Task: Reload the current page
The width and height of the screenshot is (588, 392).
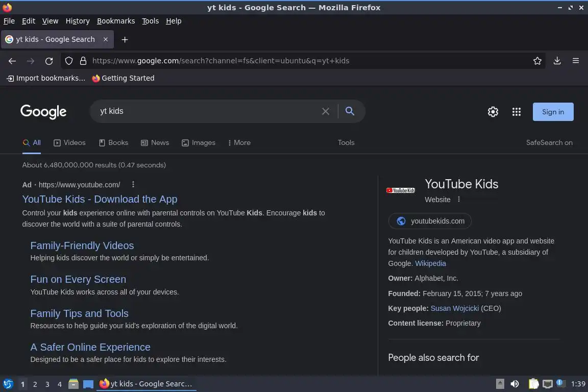Action: tap(49, 61)
